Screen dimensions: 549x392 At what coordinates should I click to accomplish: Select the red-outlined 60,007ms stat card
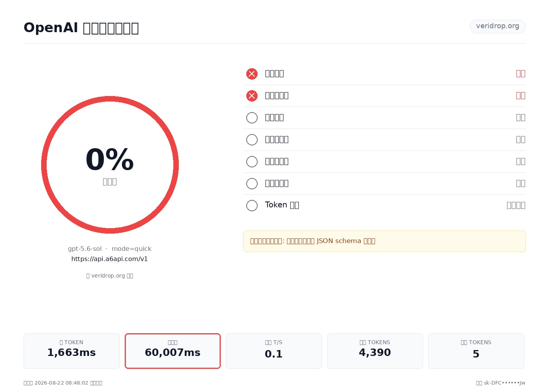[x=173, y=351]
